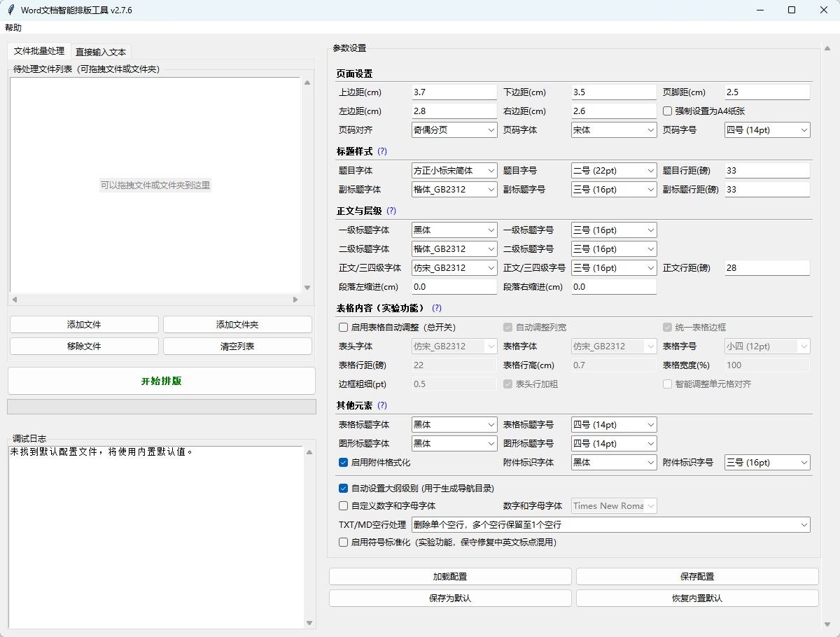The width and height of the screenshot is (840, 637).
Task: Click 段落左缩进(cm) input field
Action: pyautogui.click(x=454, y=287)
